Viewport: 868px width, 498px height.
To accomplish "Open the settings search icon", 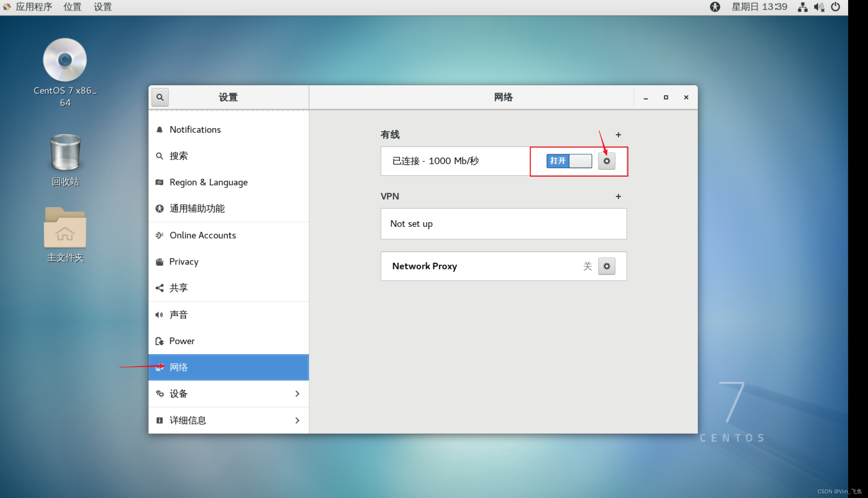I will pos(160,97).
